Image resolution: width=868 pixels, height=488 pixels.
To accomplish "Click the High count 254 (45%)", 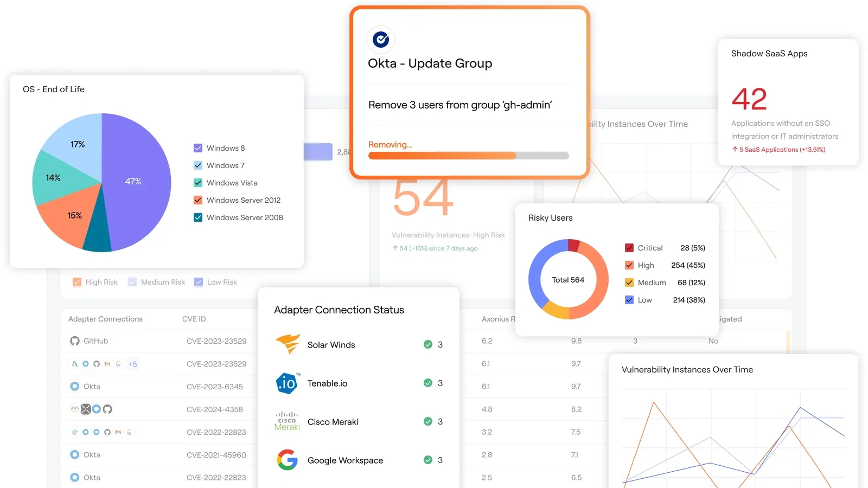I will (688, 265).
